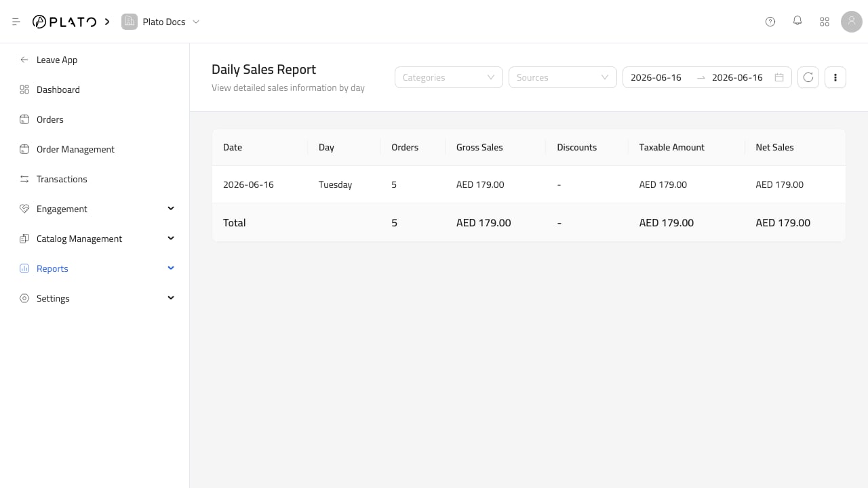Screen dimensions: 868x488
Task: Click the Dashboard sidebar icon
Action: pos(24,89)
